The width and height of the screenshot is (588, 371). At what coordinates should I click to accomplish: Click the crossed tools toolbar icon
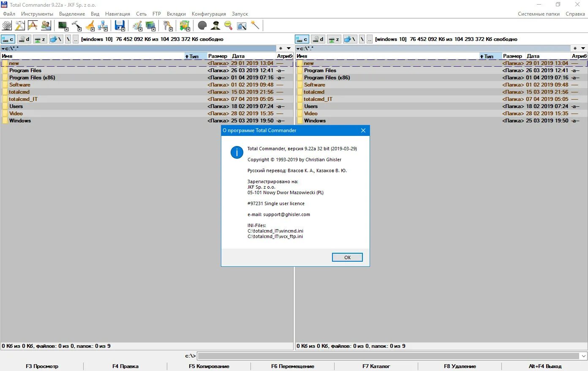click(x=20, y=26)
